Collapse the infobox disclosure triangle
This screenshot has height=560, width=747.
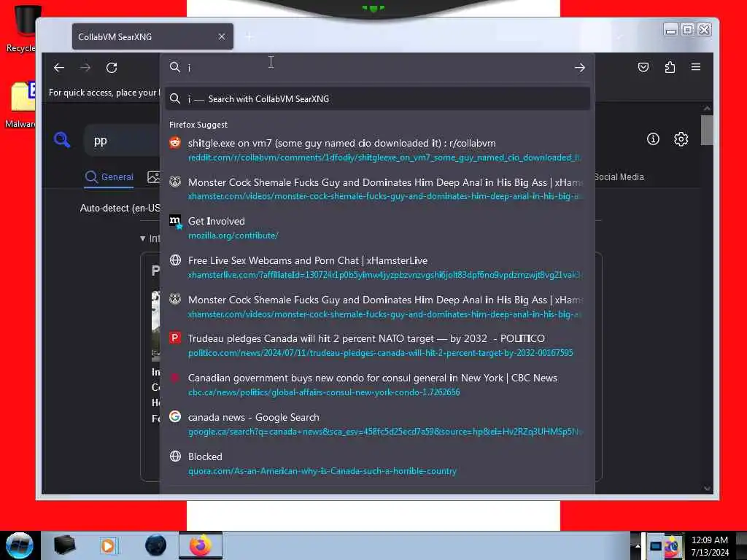[x=142, y=238]
